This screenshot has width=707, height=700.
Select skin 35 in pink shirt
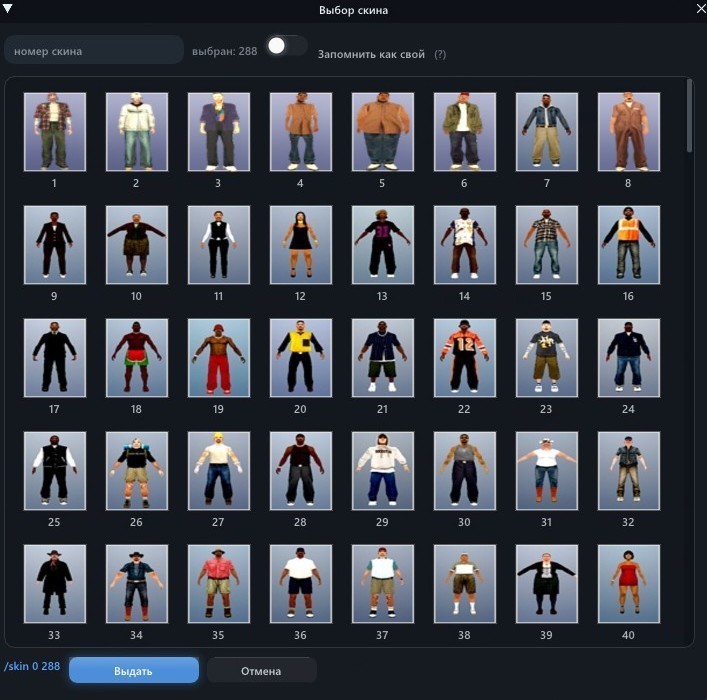coord(219,584)
